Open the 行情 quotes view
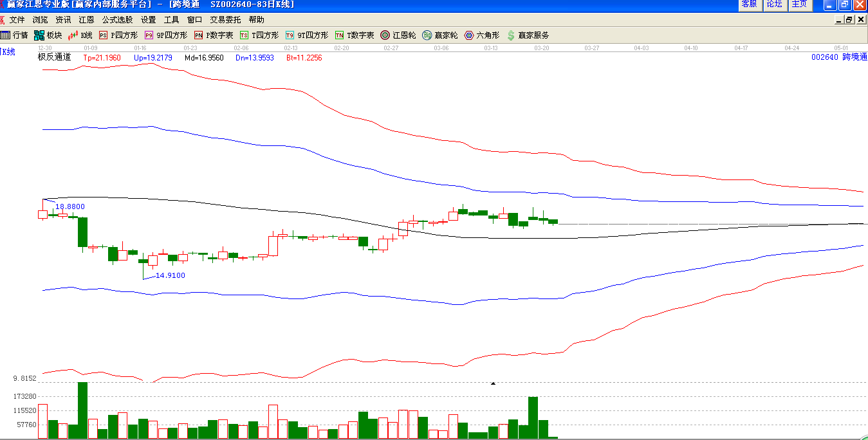This screenshot has width=868, height=440. click(x=14, y=35)
